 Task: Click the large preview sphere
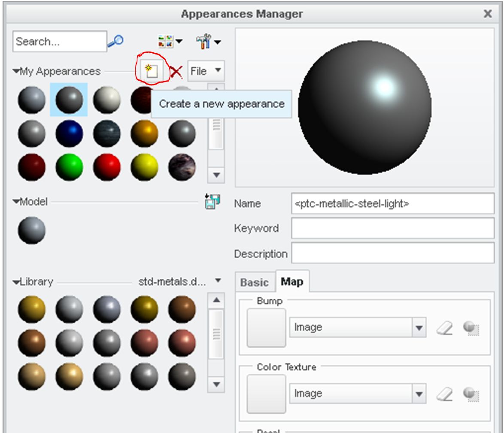(364, 108)
